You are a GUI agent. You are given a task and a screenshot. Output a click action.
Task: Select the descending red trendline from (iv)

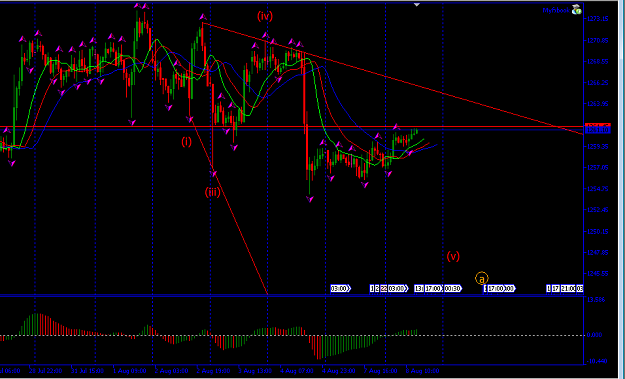pos(393,78)
